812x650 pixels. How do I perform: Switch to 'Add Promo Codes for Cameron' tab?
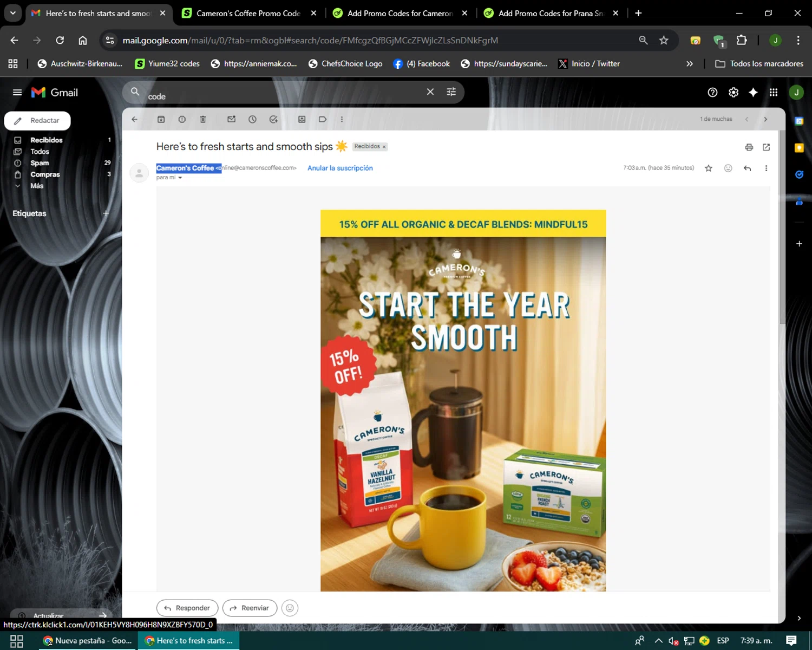click(400, 13)
